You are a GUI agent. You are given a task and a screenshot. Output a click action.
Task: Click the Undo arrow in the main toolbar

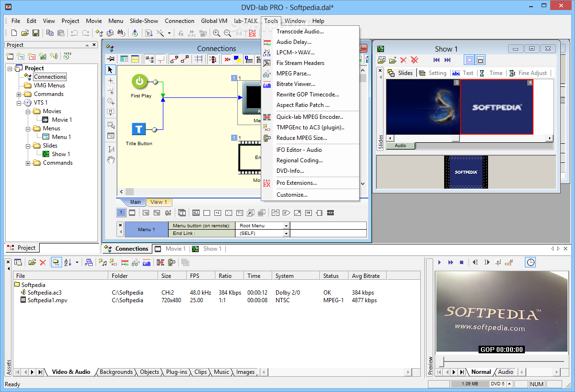[75, 33]
